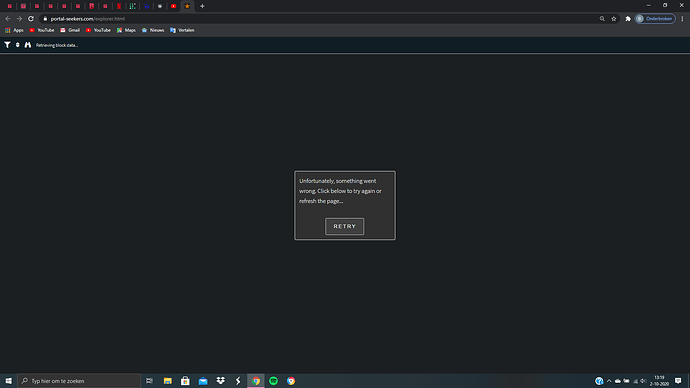Switch to the tab with the large red B icon
Viewport: 690px width, 388px height.
coord(92,6)
